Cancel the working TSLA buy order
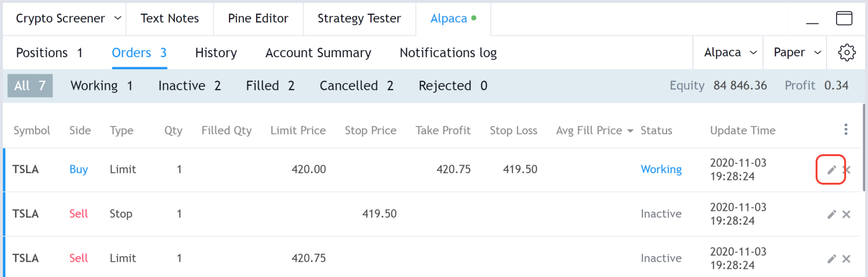 (x=847, y=170)
